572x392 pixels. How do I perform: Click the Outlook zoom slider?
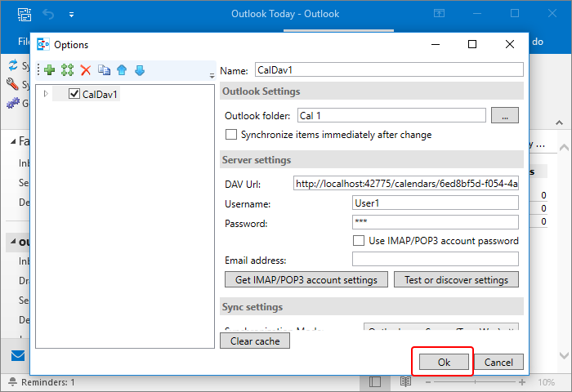tap(475, 381)
